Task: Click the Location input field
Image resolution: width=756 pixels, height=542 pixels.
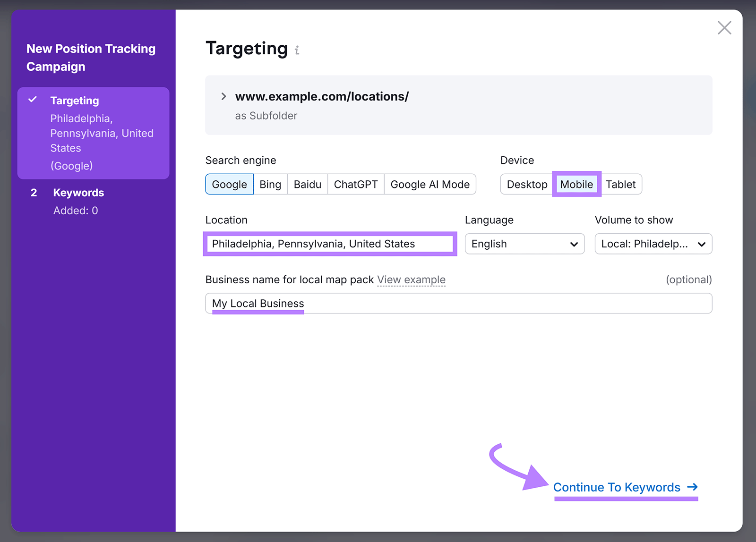Action: click(330, 244)
